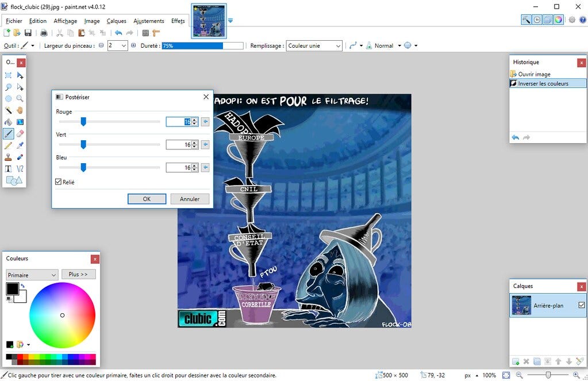Open the selection clipping mode dropdown
Viewport: 588px width, 381px height.
pos(416,46)
